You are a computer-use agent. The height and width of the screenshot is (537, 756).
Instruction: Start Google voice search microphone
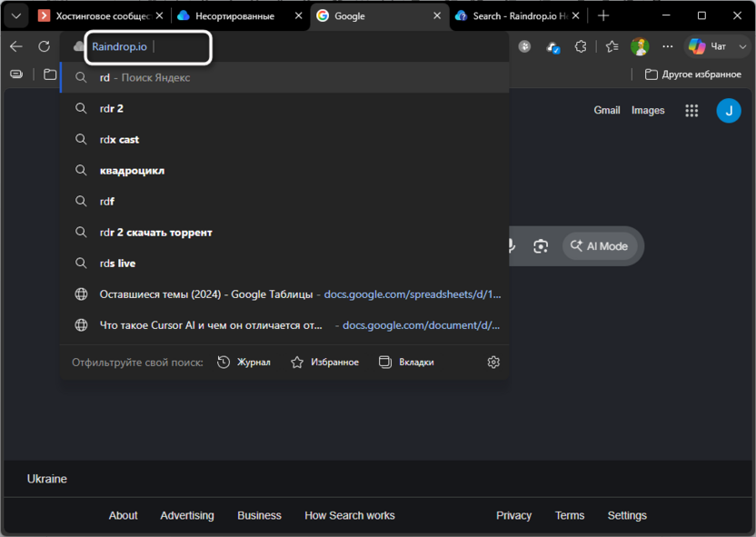512,246
